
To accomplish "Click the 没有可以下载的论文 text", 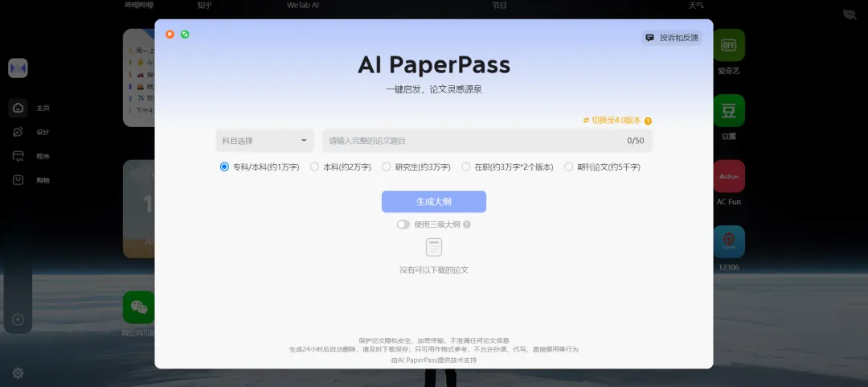I will click(434, 270).
